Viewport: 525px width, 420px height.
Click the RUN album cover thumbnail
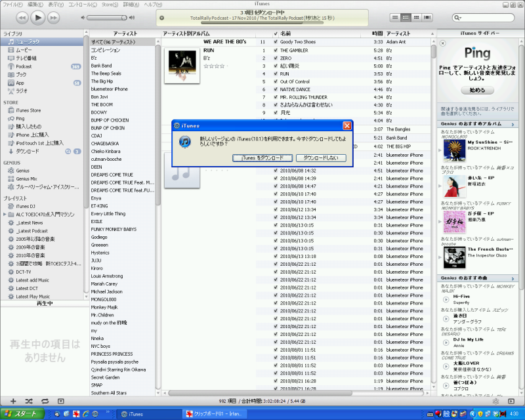[x=182, y=66]
